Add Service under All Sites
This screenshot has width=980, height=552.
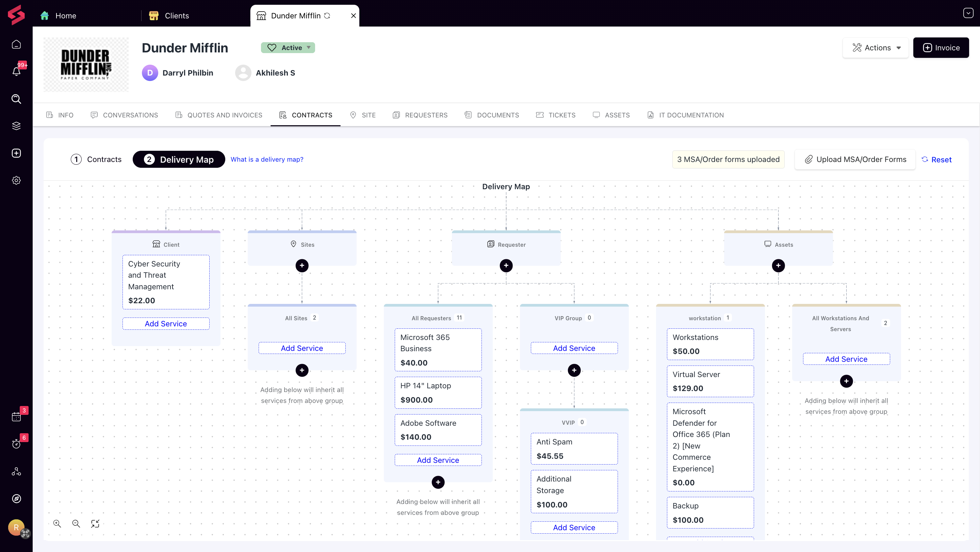(302, 348)
